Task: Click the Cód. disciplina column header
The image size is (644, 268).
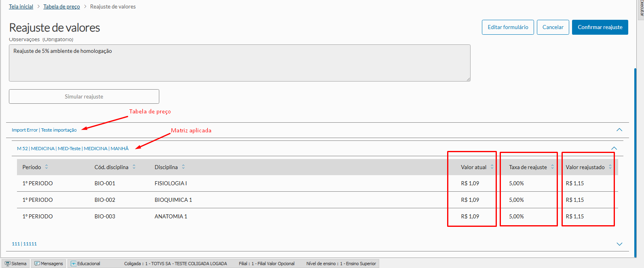Action: [112, 167]
